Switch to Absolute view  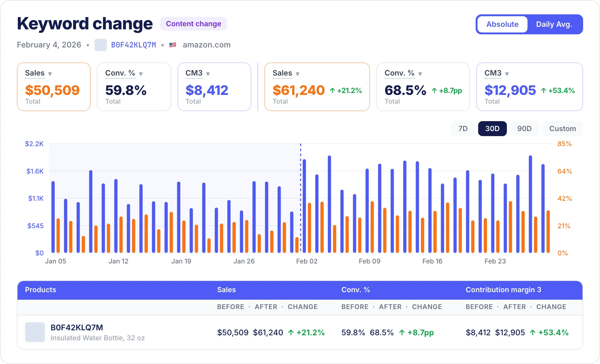[502, 24]
